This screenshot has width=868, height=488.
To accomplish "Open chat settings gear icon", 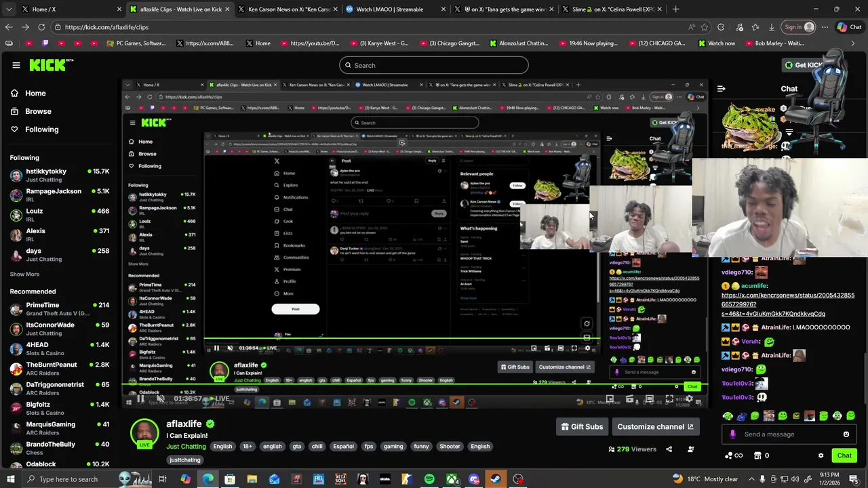I will point(821,455).
